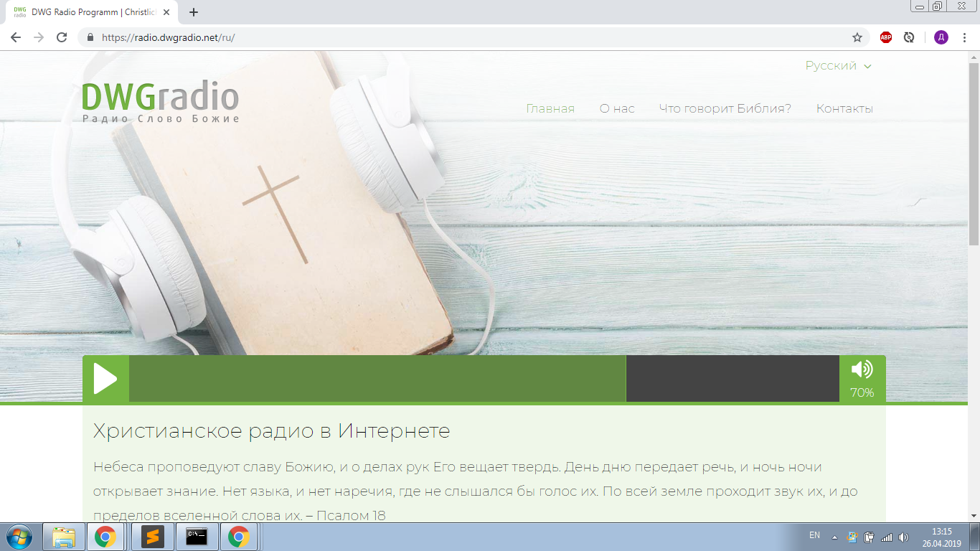Open the Chrome three-dot menu
This screenshot has width=980, height=551.
966,37
